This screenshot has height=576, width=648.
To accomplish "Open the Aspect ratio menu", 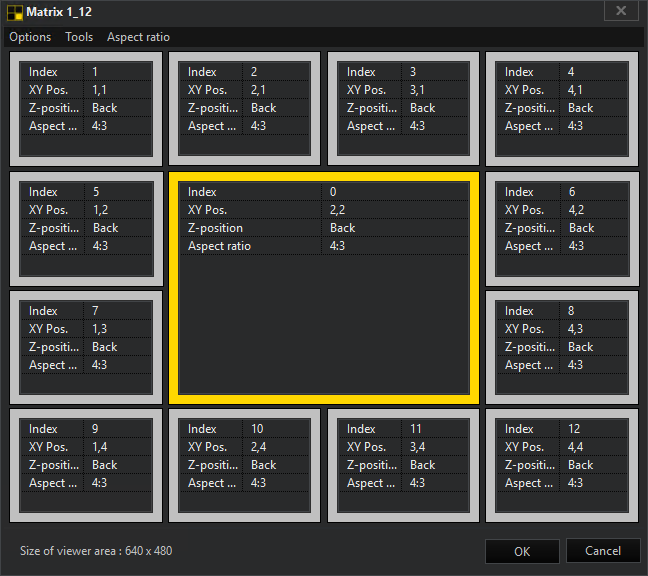I will pyautogui.click(x=138, y=37).
